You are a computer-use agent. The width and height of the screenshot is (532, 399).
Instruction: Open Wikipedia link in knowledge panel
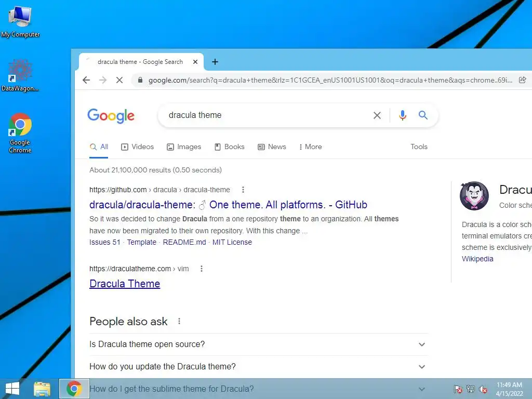477,259
